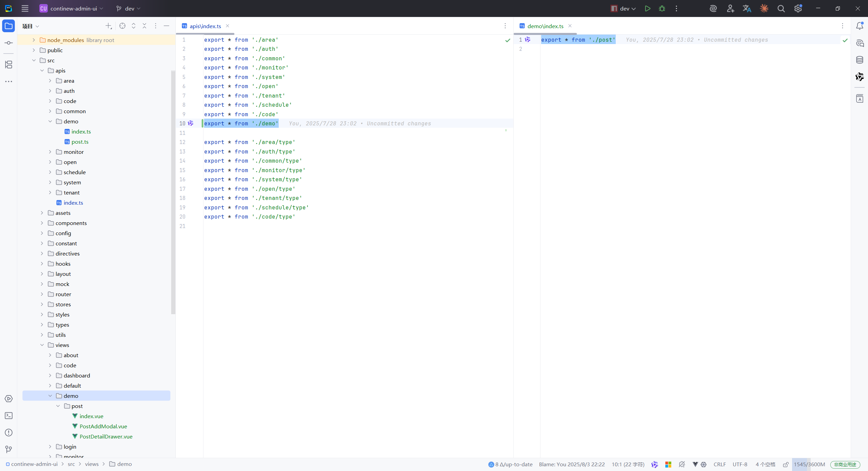868x471 pixels.
Task: Click the orange starburst plugin icon
Action: point(764,8)
